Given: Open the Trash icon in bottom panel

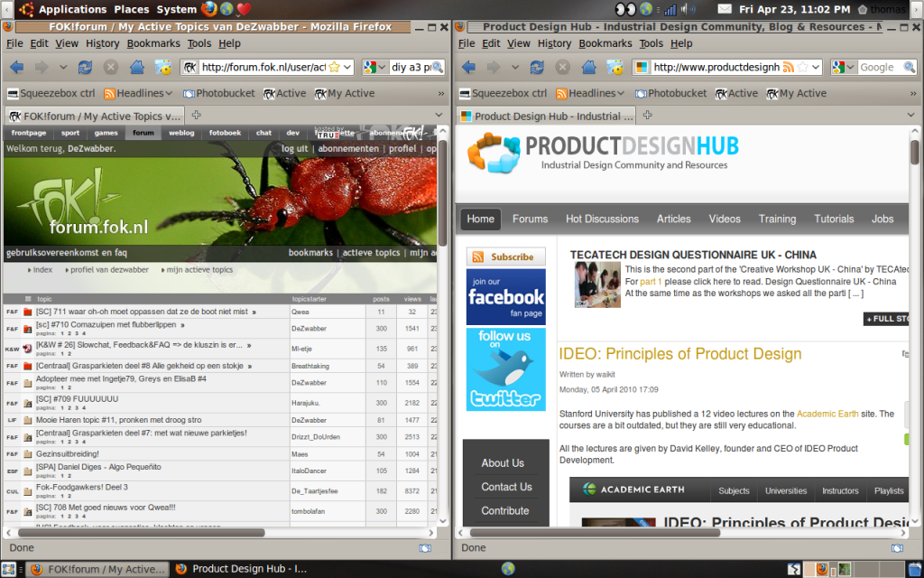Looking at the screenshot, I should [x=915, y=569].
